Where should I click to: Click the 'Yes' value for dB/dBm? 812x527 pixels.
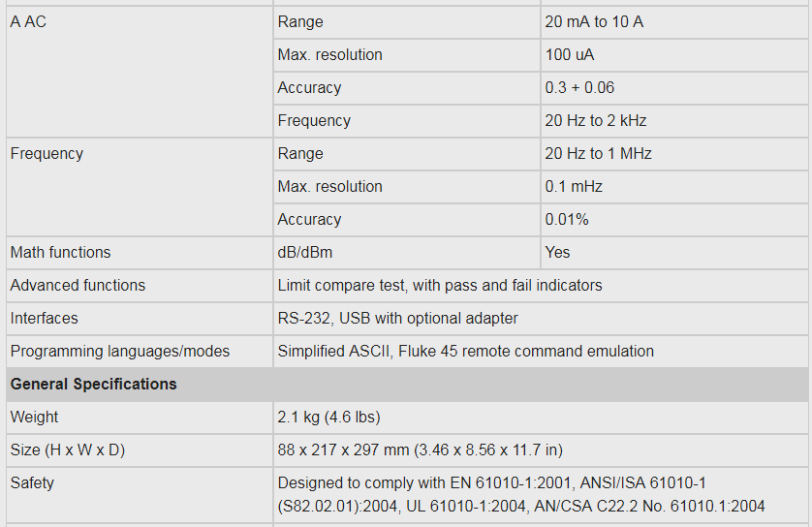(558, 252)
